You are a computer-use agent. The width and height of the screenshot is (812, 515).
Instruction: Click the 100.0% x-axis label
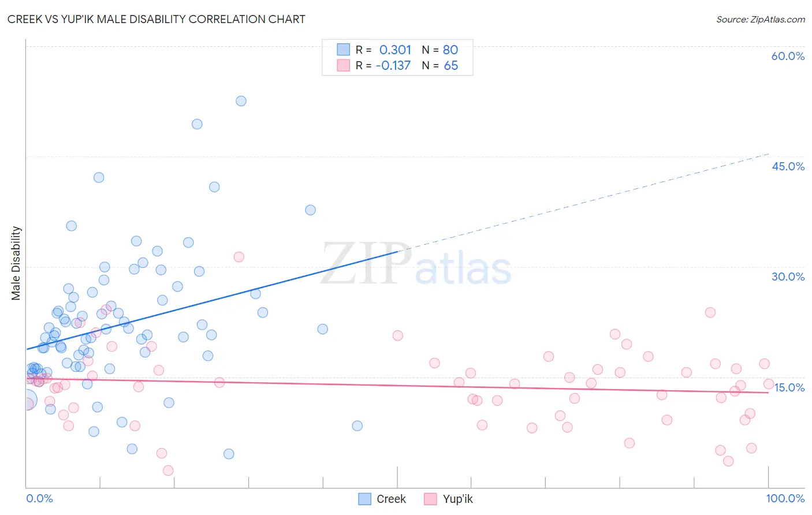(785, 498)
